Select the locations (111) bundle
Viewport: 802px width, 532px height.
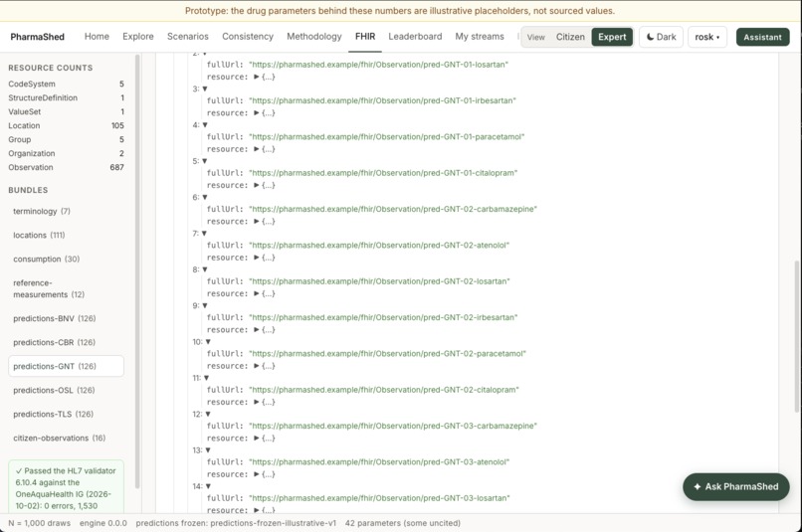(66, 235)
